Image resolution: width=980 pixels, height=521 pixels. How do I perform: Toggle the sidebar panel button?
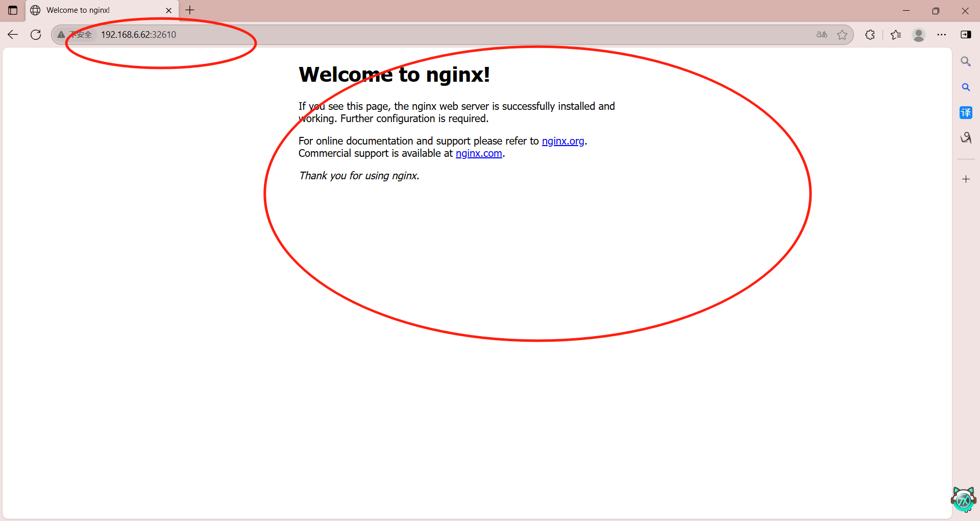[966, 35]
